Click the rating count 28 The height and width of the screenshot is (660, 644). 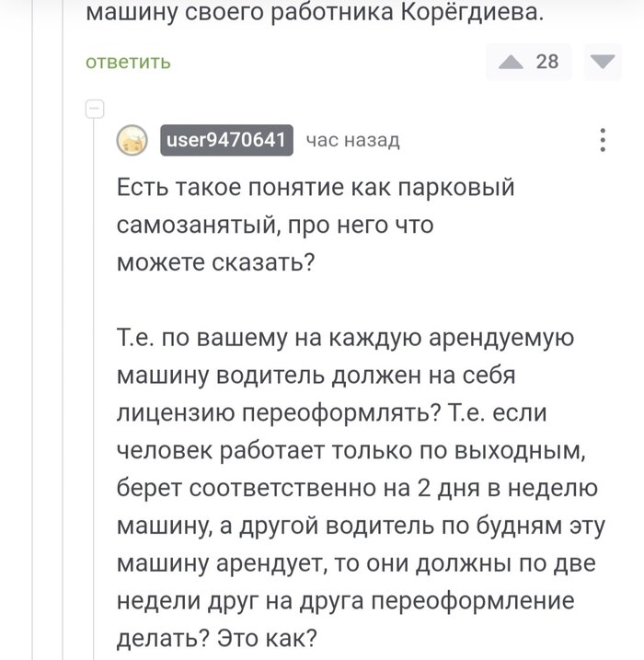click(x=547, y=62)
